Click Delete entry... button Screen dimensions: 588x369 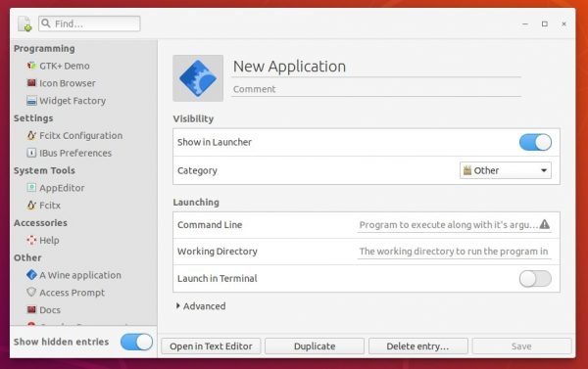[418, 346]
